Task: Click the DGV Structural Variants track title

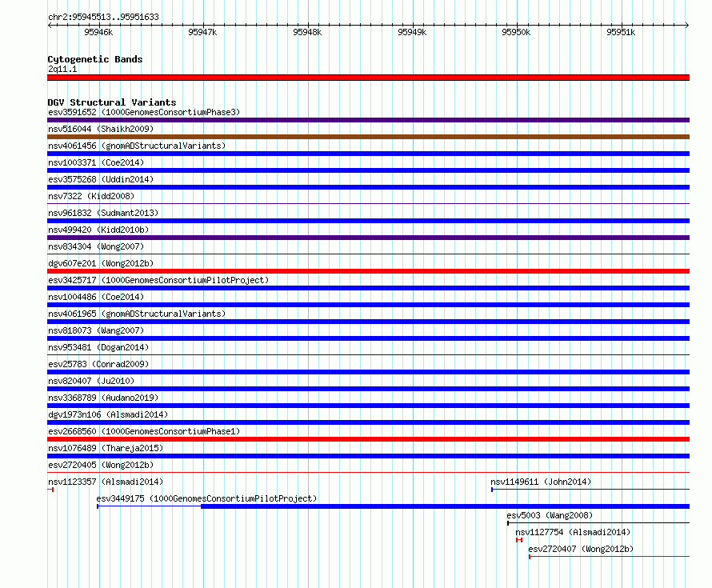Action: pos(112,102)
